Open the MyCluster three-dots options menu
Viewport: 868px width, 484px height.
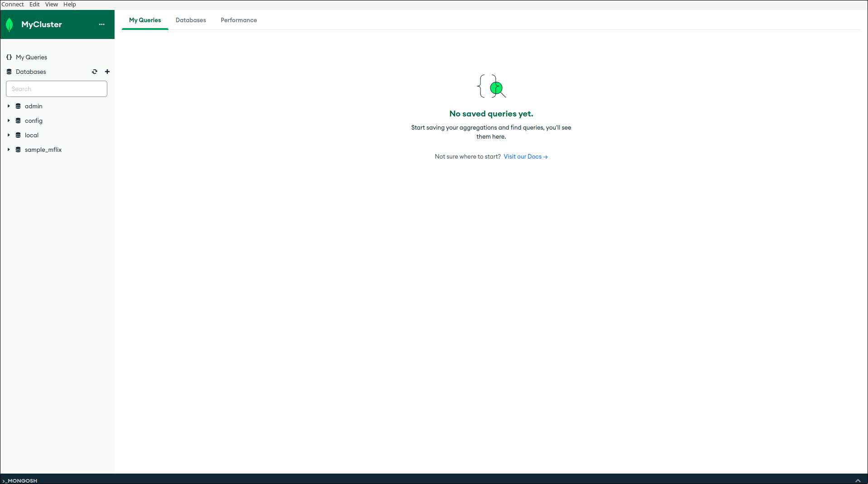click(x=102, y=24)
